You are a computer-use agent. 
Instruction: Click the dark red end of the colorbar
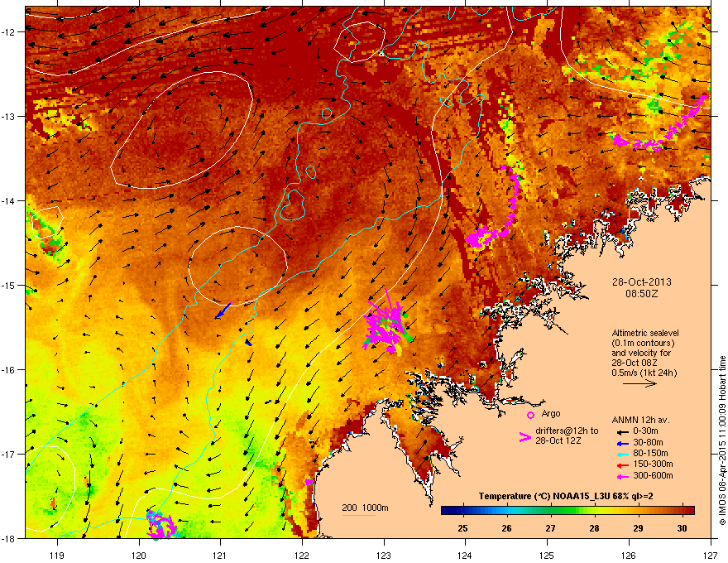pos(689,511)
